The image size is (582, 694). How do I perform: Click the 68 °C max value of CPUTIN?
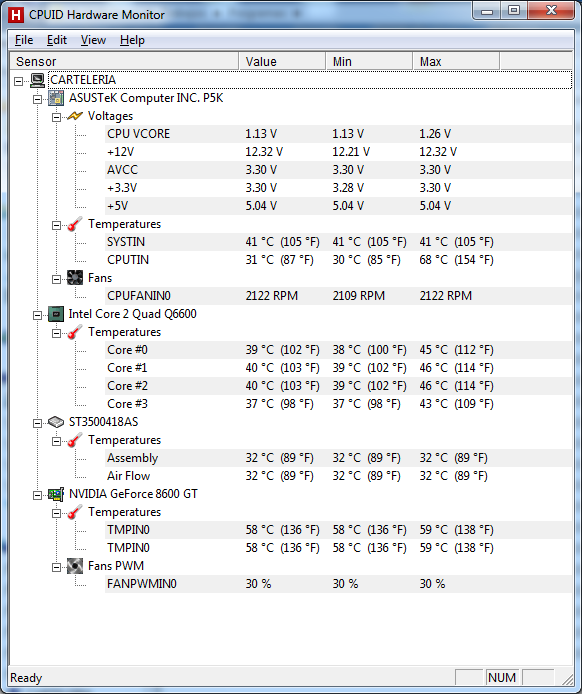tap(456, 260)
